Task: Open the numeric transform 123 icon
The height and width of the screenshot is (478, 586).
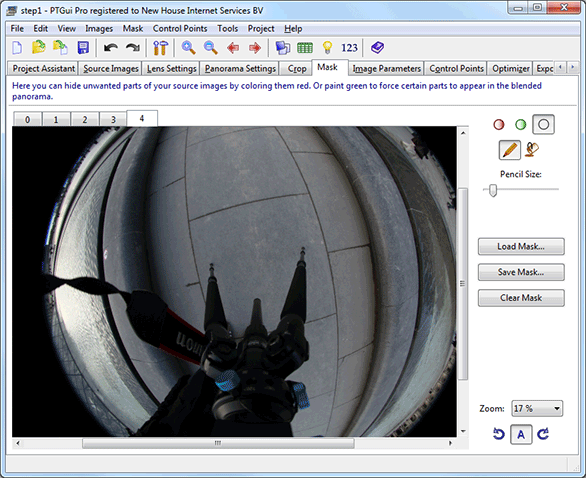Action: click(x=349, y=48)
